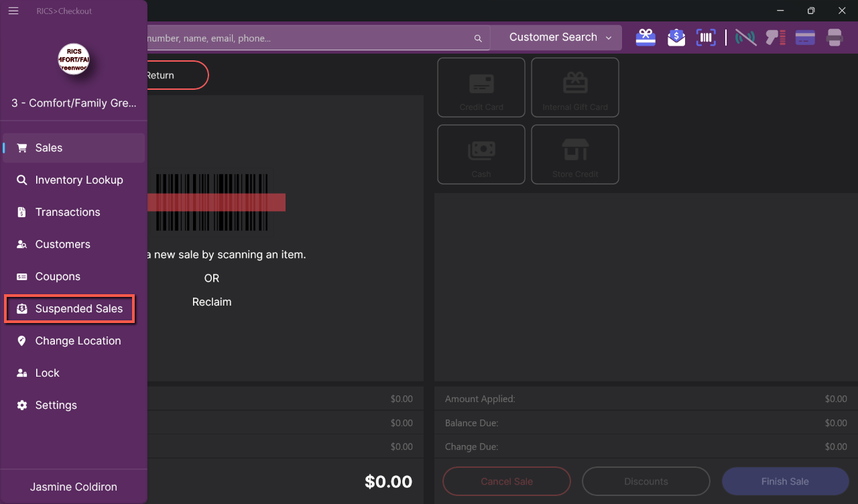This screenshot has height=504, width=858.
Task: Click the RICS store logo avatar
Action: [74, 60]
